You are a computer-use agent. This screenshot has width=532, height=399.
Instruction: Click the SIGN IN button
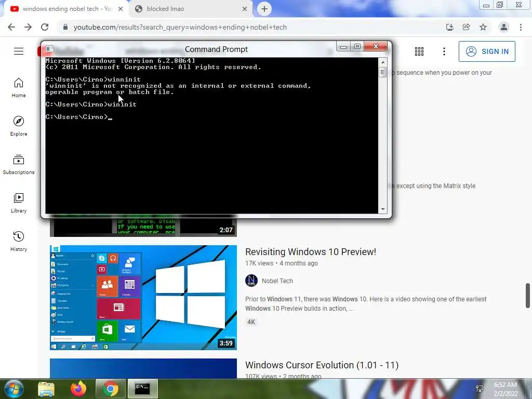pyautogui.click(x=487, y=51)
